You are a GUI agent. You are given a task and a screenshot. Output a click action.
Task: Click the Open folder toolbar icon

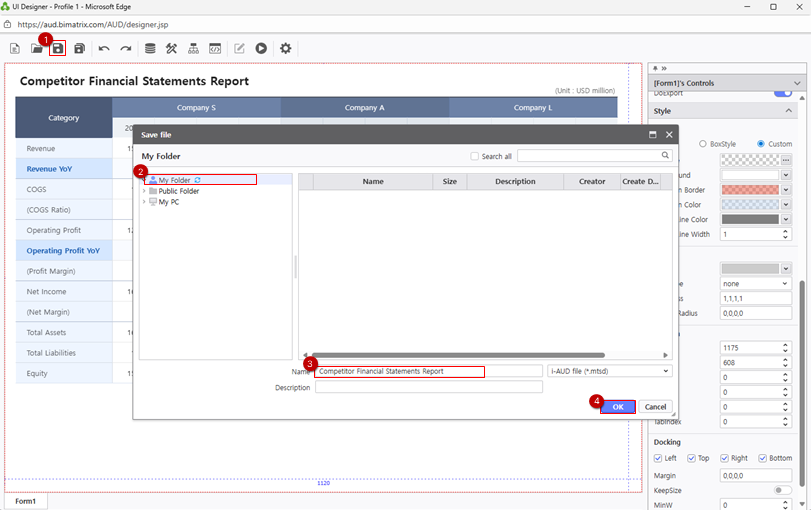pos(37,48)
